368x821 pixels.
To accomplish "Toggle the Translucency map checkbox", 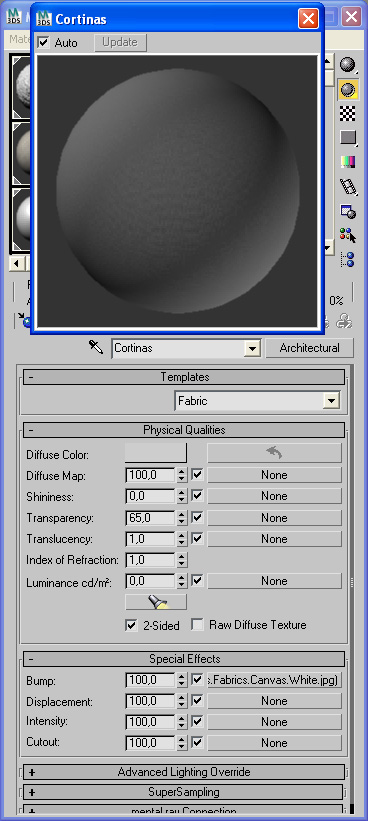I will point(197,539).
